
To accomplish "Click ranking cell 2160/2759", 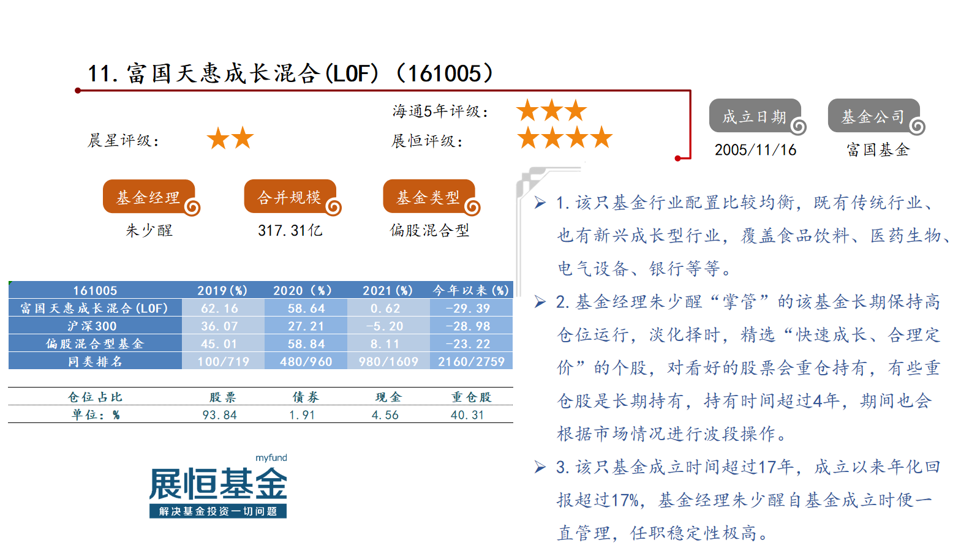I will (x=471, y=361).
